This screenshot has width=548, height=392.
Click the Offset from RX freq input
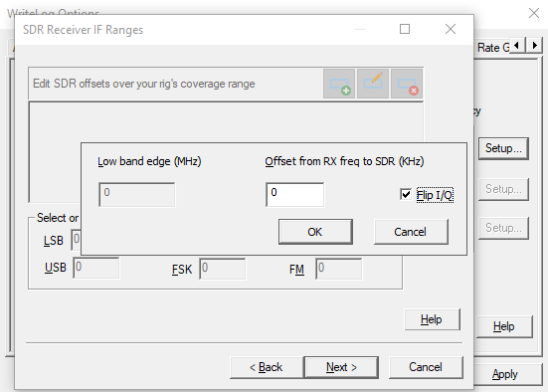coord(294,194)
